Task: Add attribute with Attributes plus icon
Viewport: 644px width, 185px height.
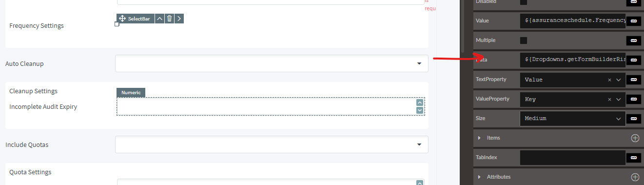Action: (x=635, y=177)
